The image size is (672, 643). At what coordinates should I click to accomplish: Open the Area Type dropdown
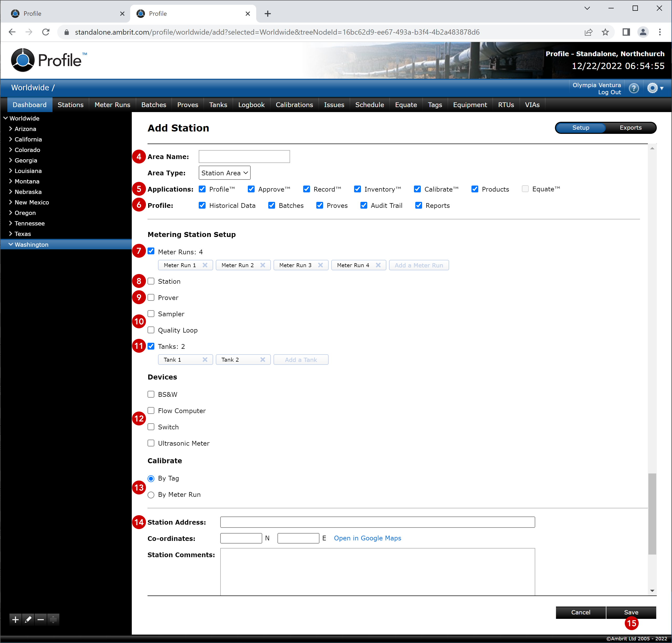click(225, 173)
